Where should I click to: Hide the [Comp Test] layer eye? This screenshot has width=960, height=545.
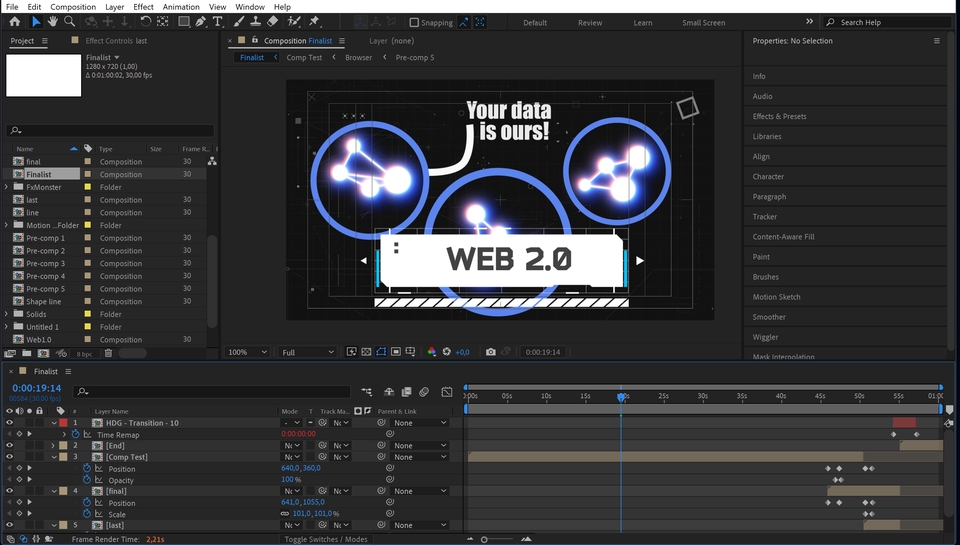tap(9, 457)
